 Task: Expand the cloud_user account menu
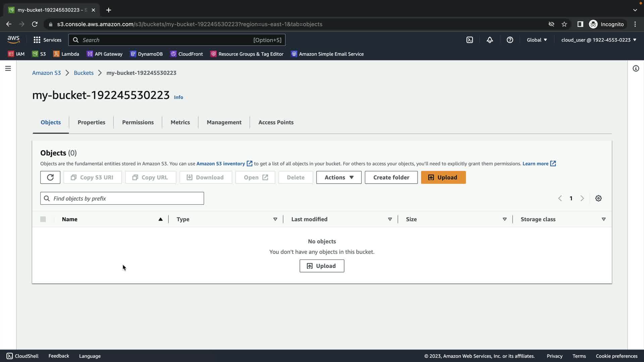(599, 40)
